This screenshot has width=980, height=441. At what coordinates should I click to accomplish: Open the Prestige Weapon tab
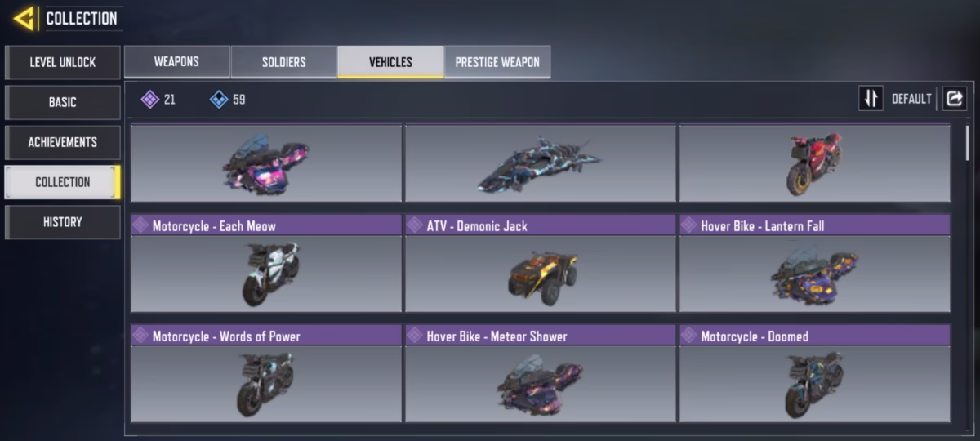tap(497, 62)
